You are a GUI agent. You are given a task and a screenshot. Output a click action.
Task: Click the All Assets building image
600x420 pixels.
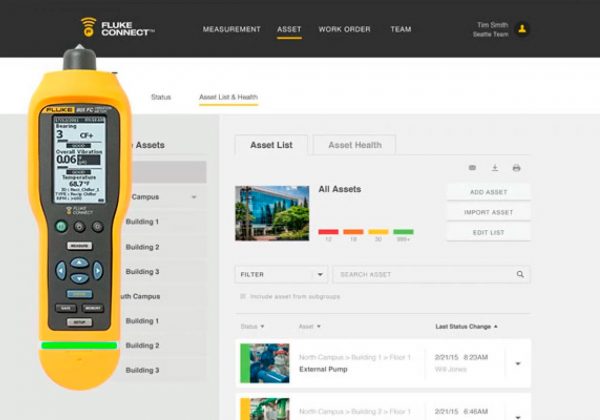click(x=271, y=212)
